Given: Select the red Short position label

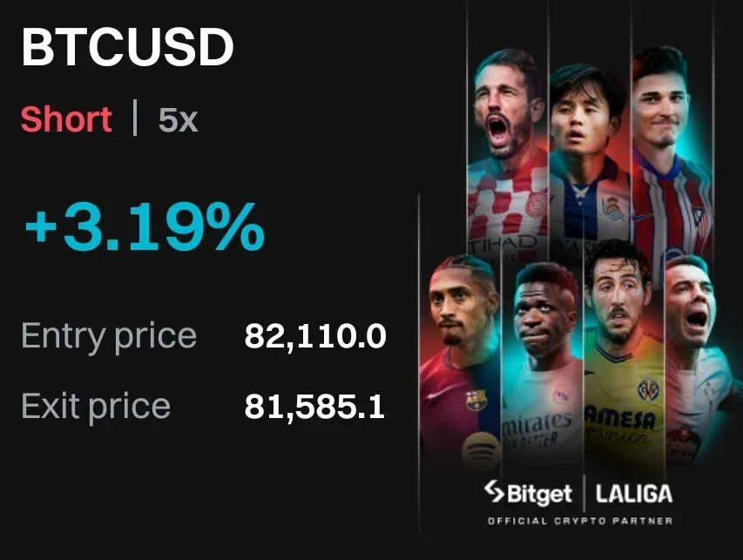Looking at the screenshot, I should [x=66, y=119].
